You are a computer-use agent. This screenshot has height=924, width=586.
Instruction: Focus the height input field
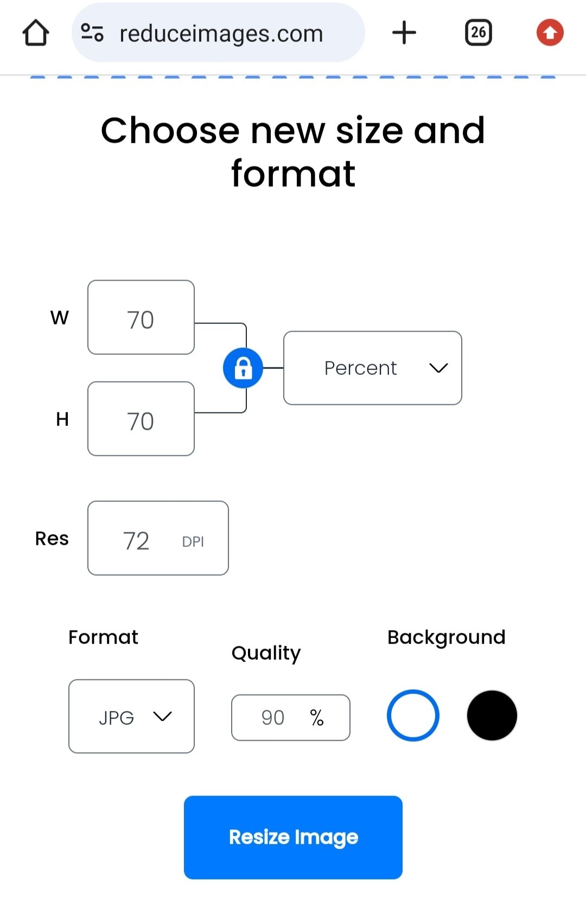tap(141, 419)
